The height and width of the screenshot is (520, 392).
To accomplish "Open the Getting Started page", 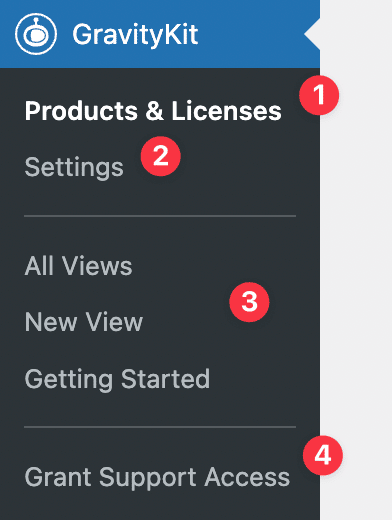I will tap(117, 379).
